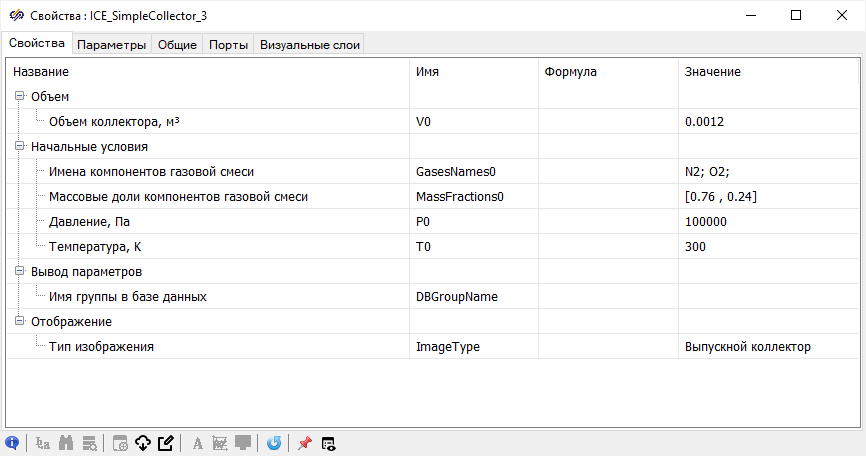Click the blue refresh arrow icon

click(274, 443)
